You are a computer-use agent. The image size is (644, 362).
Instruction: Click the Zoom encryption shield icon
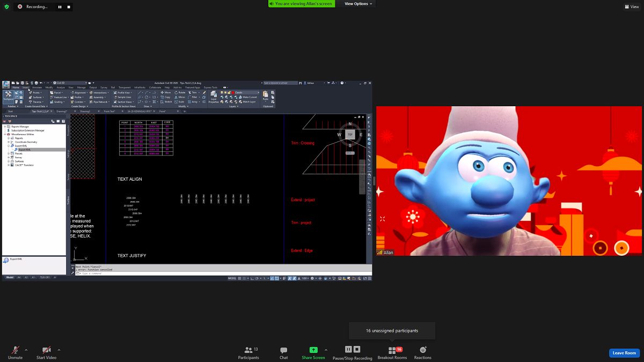pos(7,6)
